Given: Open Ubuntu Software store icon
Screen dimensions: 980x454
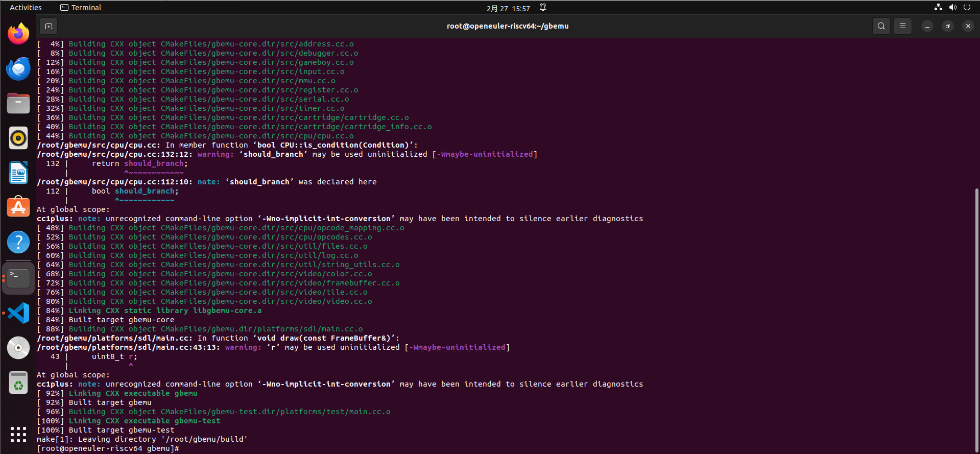Looking at the screenshot, I should (x=18, y=207).
